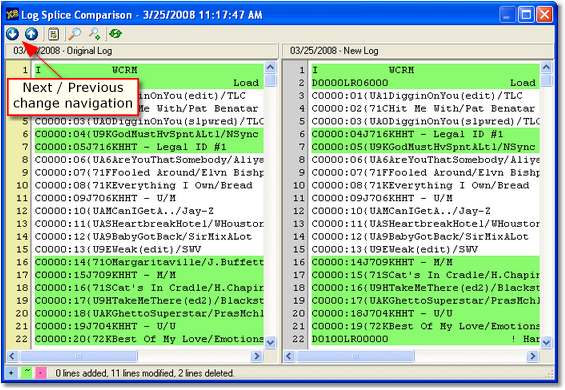Go to previous change with up arrow icon

[x=31, y=34]
